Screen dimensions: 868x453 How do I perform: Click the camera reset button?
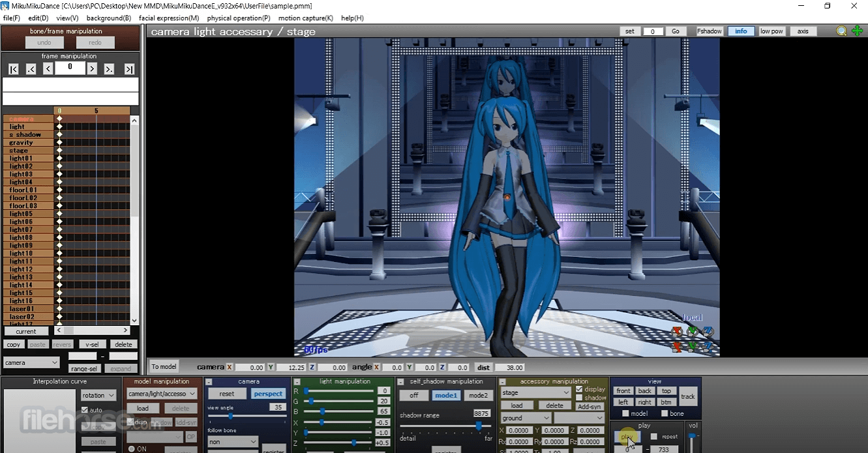click(227, 394)
